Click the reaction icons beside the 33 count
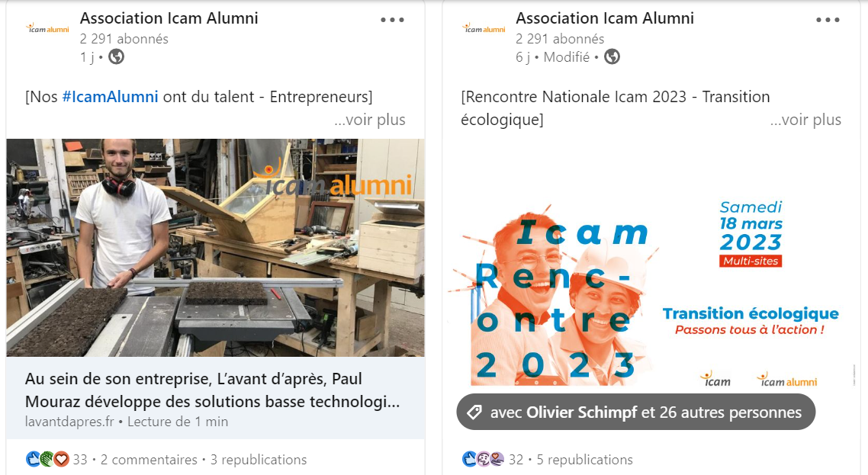 (47, 460)
